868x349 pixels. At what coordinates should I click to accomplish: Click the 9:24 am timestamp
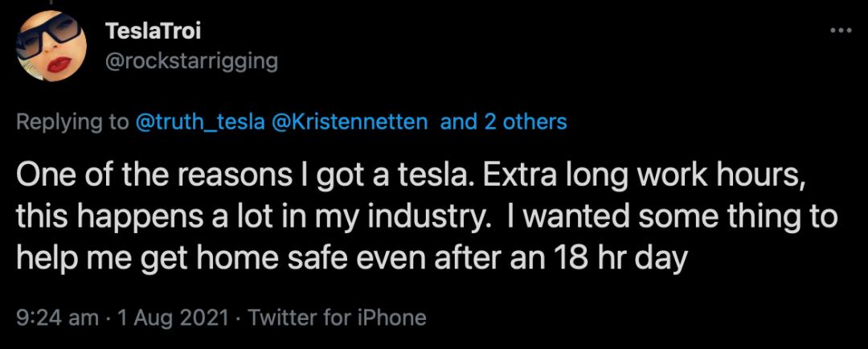pyautogui.click(x=51, y=318)
